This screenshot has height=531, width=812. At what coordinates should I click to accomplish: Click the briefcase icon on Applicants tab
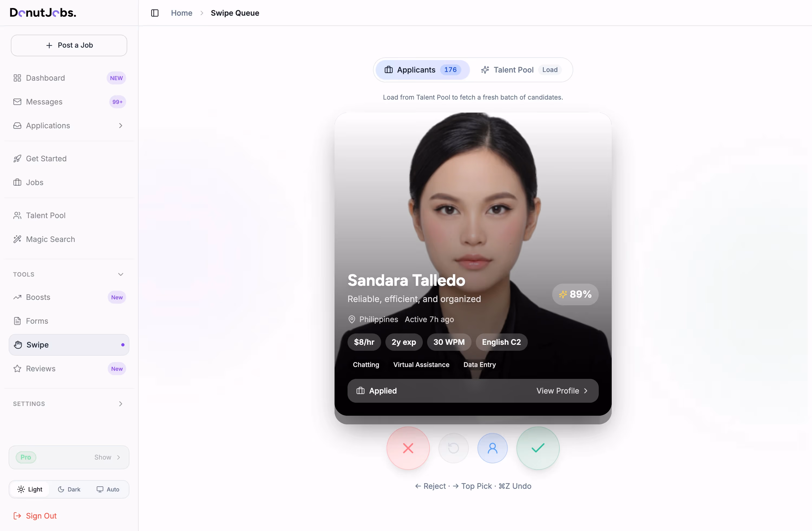point(389,70)
